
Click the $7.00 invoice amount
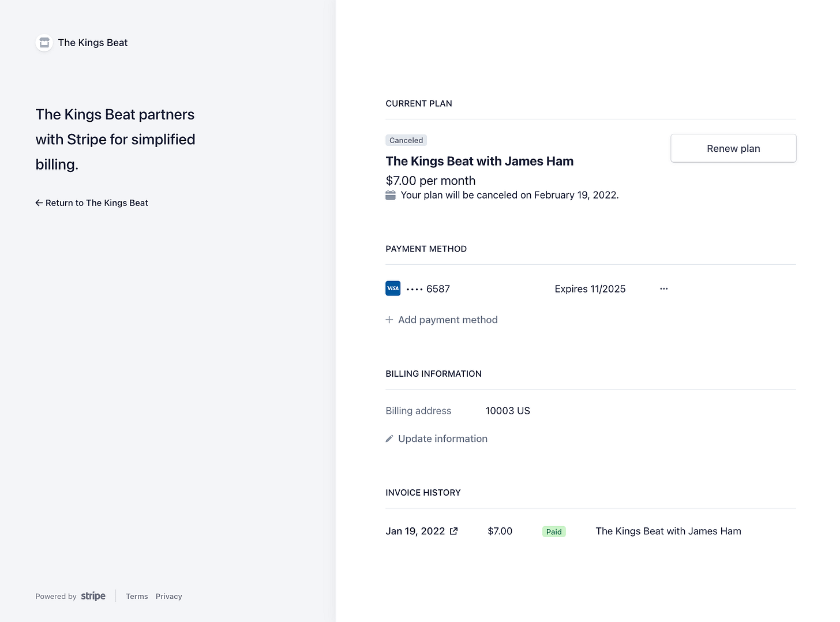click(500, 531)
